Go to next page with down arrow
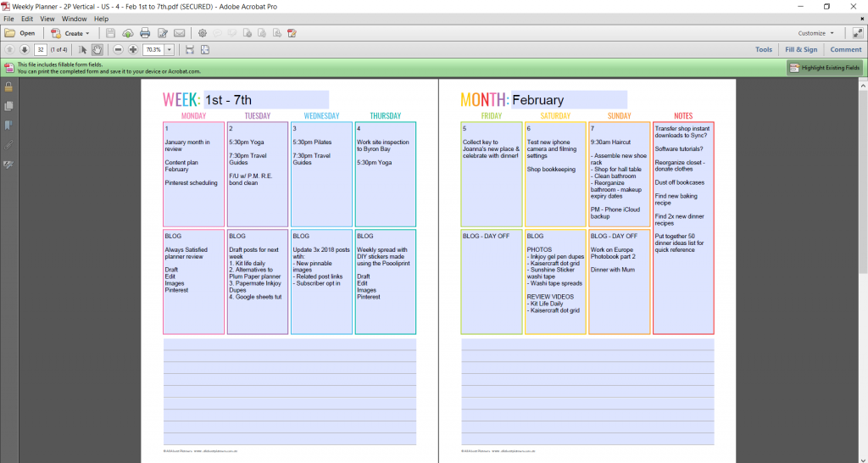Image resolution: width=868 pixels, height=463 pixels. [25, 50]
